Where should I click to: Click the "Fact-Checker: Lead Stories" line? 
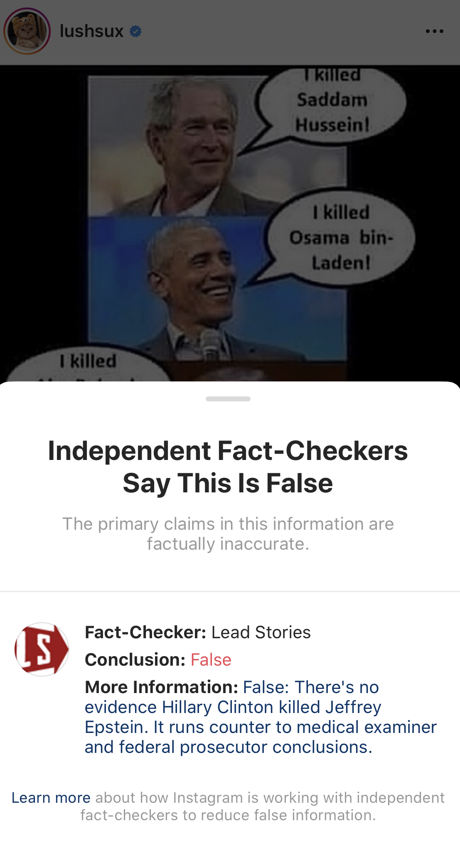click(x=198, y=632)
